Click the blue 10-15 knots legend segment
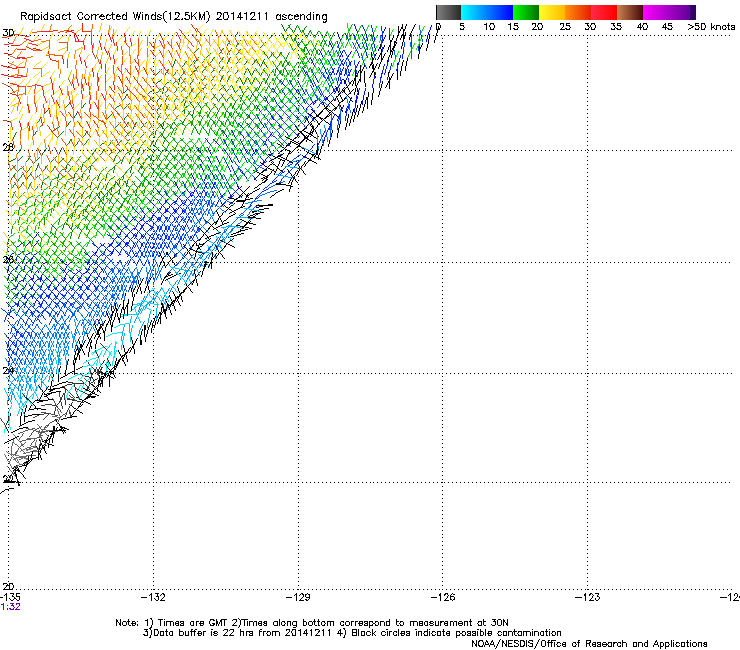The image size is (740, 650). [500, 12]
